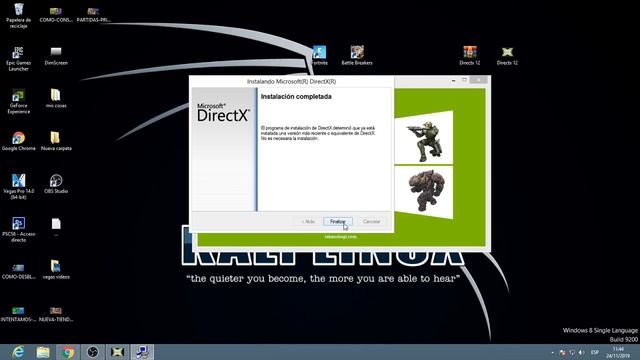Click the Finalizar button in the DirectX installer

pos(338,221)
